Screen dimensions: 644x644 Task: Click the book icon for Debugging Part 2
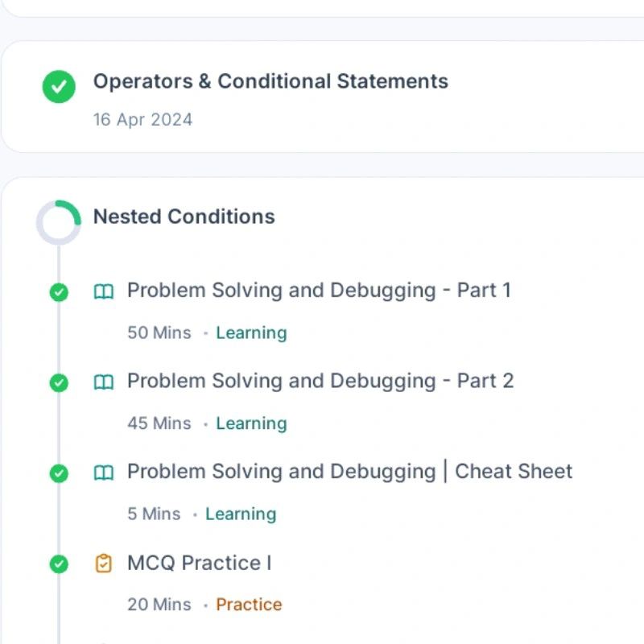(x=104, y=382)
